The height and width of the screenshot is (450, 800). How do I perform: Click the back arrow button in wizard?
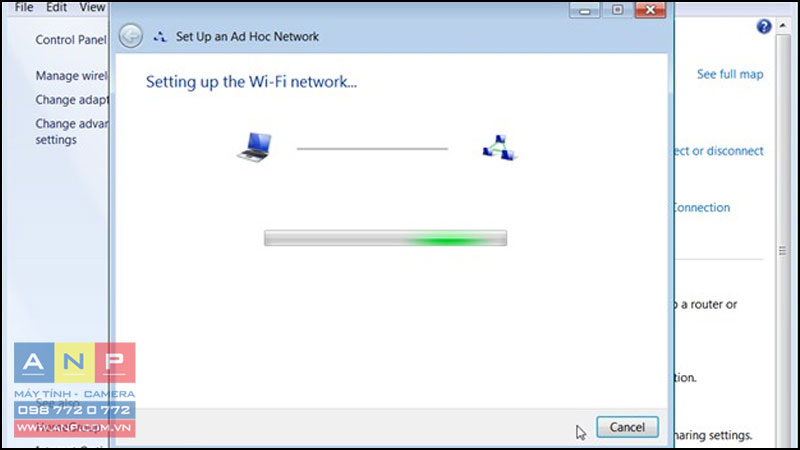coord(131,36)
